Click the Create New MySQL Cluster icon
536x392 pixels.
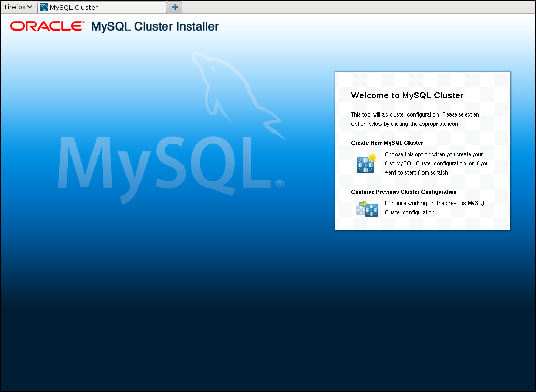pos(366,164)
